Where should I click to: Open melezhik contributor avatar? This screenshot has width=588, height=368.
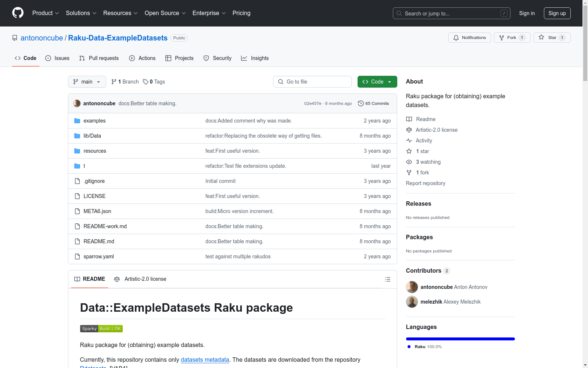[x=412, y=302]
